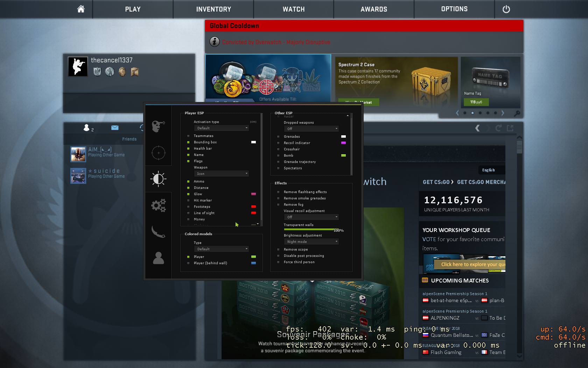This screenshot has height=368, width=588.
Task: Click the Transparent walls slider
Action: tap(311, 230)
